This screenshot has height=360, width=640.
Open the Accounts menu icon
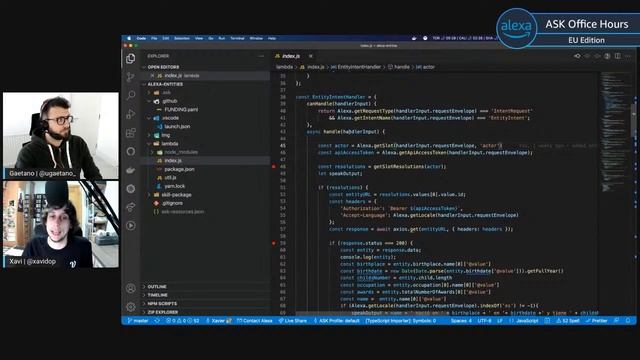pos(131,288)
